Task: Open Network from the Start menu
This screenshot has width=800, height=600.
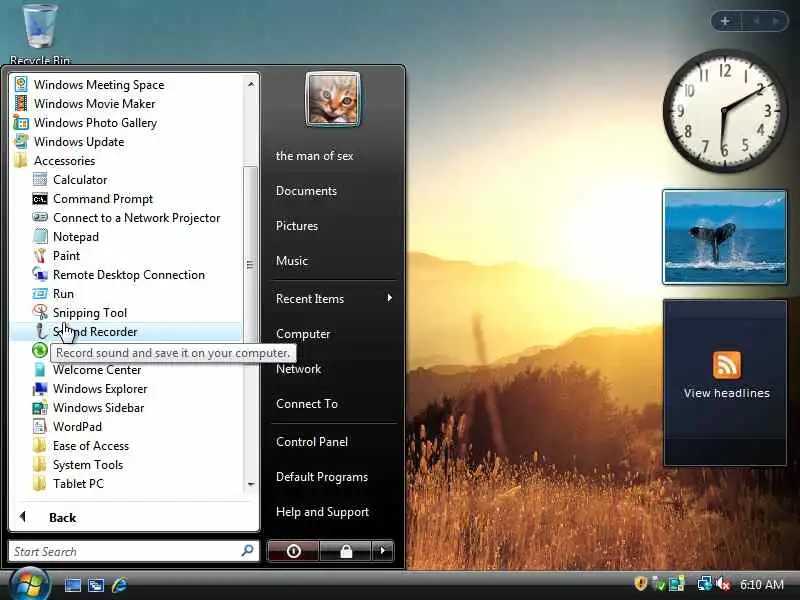Action: (x=298, y=368)
